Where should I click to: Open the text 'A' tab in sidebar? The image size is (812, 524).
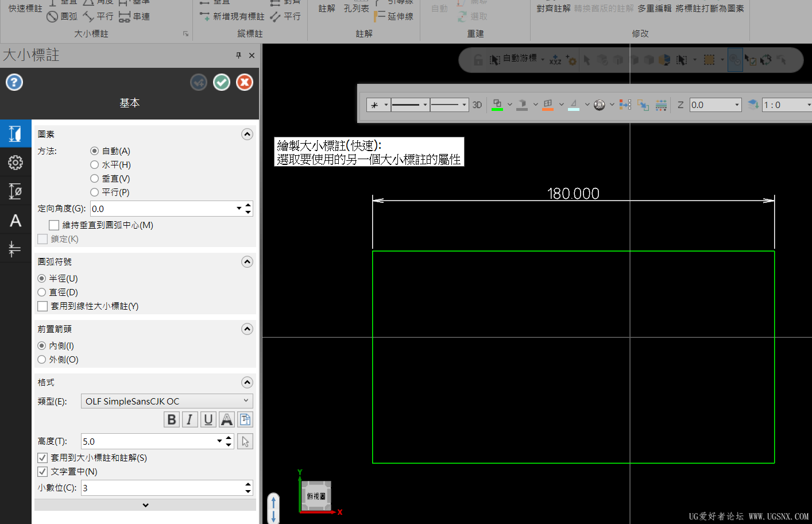[16, 220]
